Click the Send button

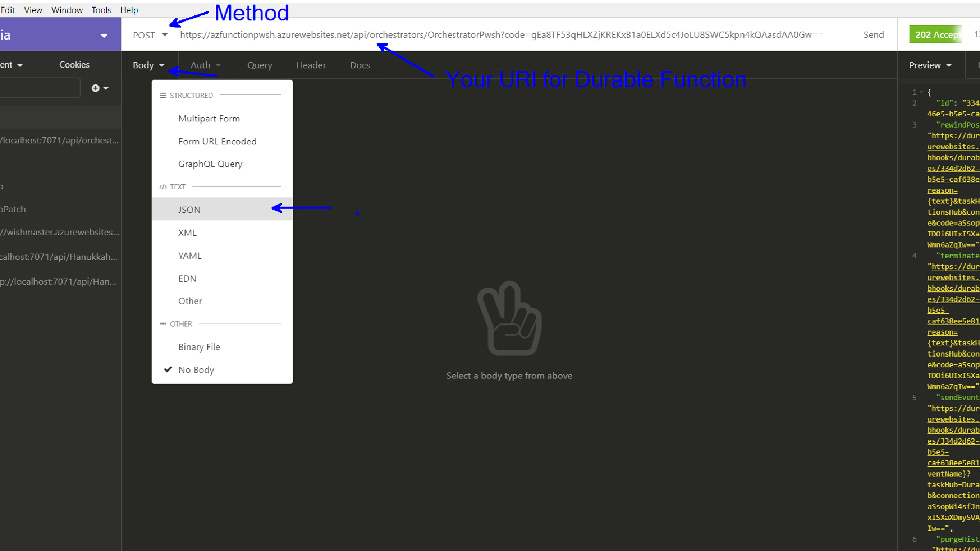(x=873, y=35)
